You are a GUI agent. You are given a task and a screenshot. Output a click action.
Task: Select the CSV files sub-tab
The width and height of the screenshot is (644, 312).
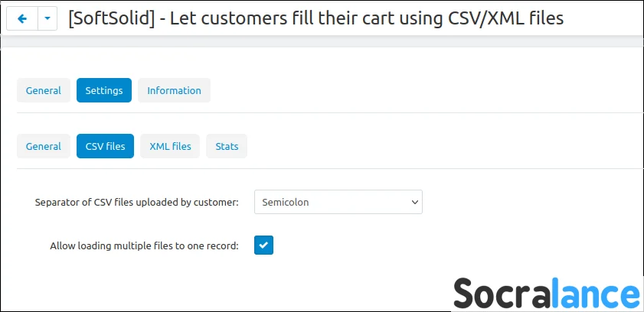(x=105, y=146)
